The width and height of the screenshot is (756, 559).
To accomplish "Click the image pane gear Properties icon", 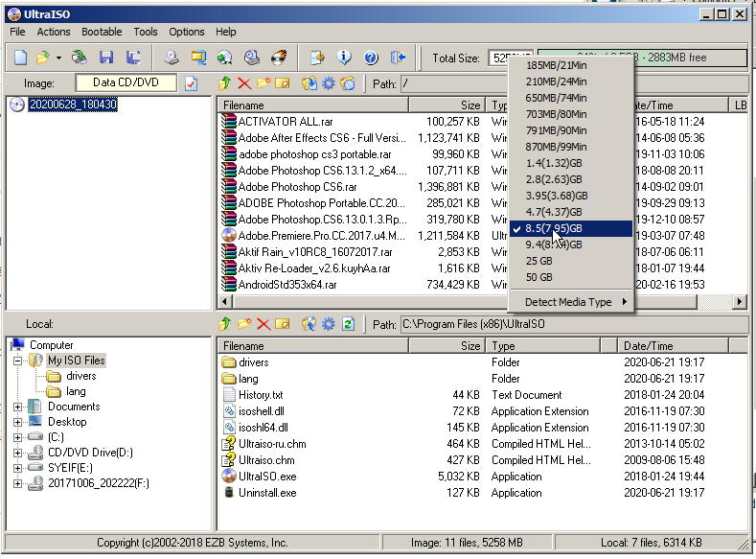I will coord(329,83).
